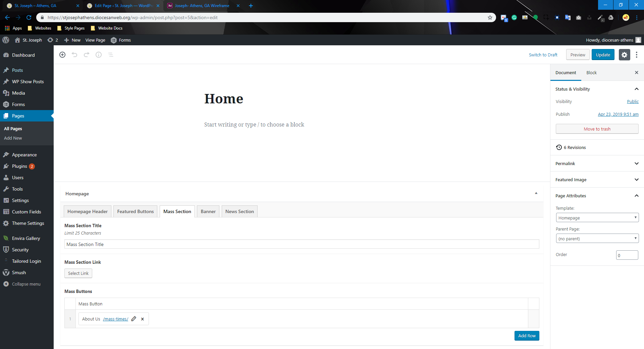This screenshot has width=644, height=349.
Task: Toggle the settings gear sidebar button
Action: (624, 55)
